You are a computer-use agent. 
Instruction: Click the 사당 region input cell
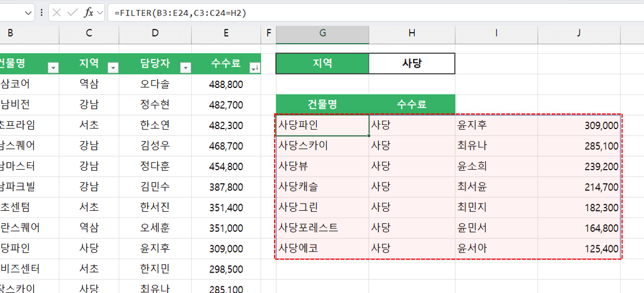pos(412,63)
